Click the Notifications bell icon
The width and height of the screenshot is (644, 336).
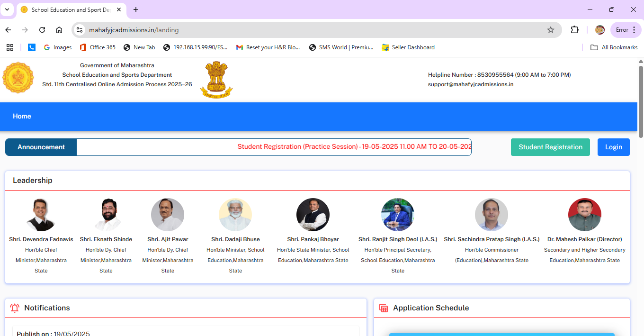click(x=15, y=308)
